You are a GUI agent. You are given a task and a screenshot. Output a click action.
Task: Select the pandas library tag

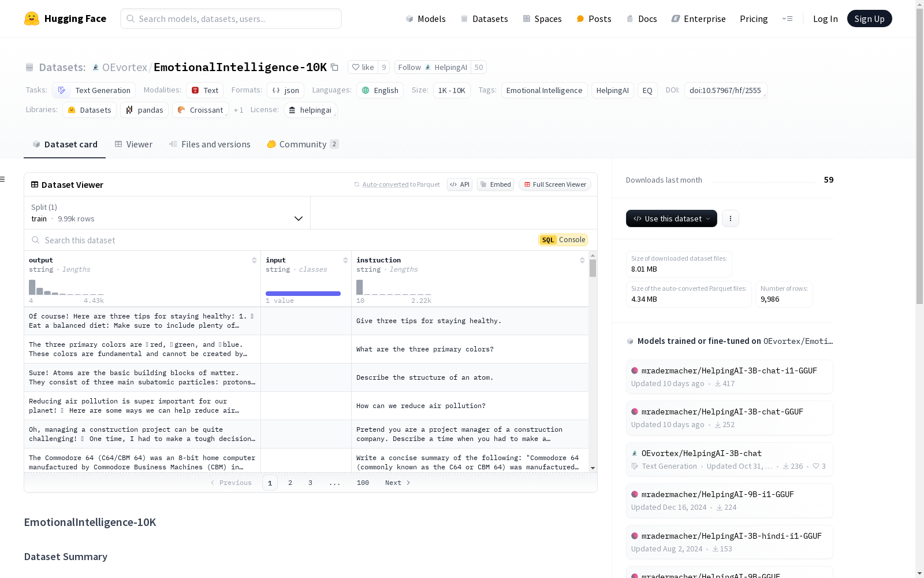click(144, 110)
